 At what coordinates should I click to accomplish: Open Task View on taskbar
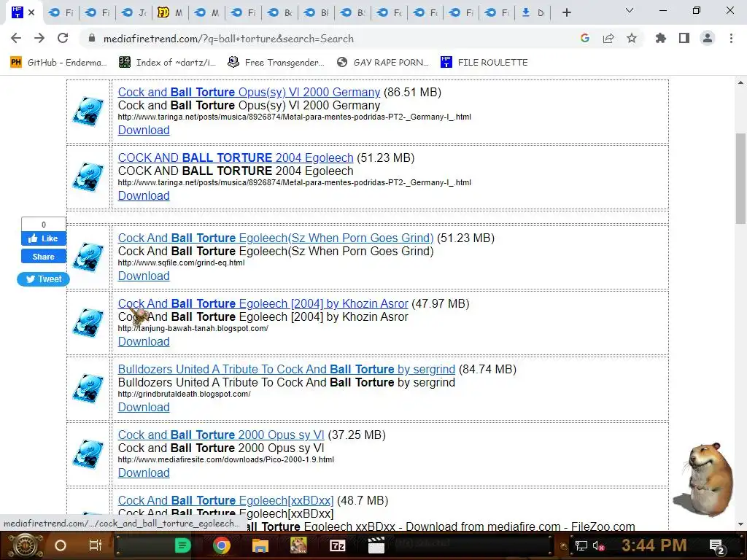click(x=96, y=545)
